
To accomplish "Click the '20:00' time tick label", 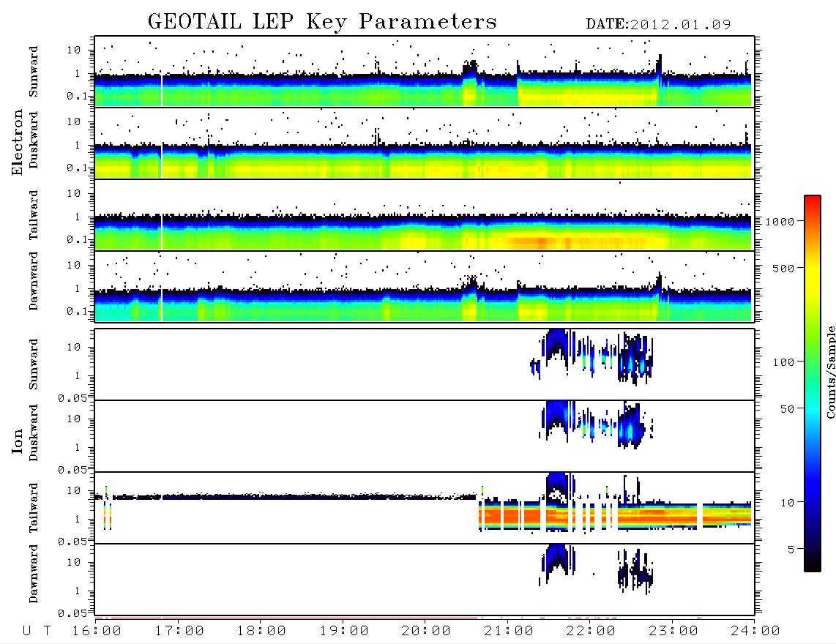I will 426,632.
